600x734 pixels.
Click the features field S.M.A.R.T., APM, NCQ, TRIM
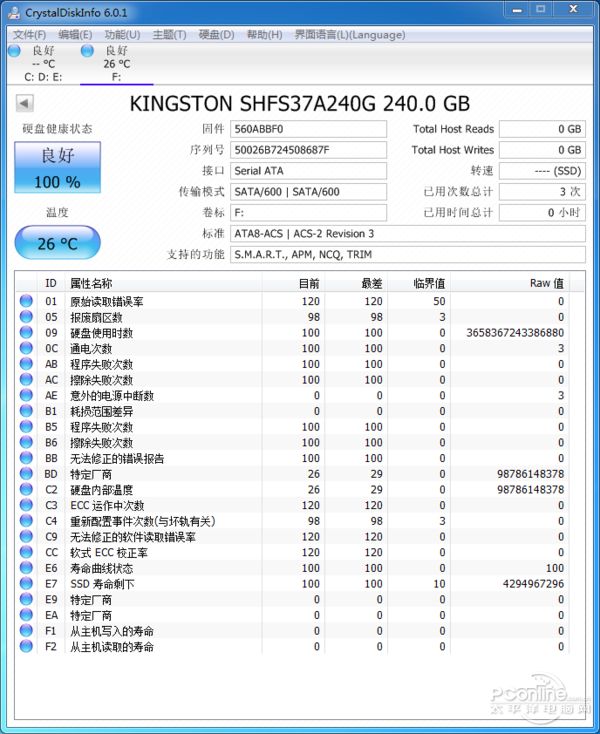tap(408, 254)
